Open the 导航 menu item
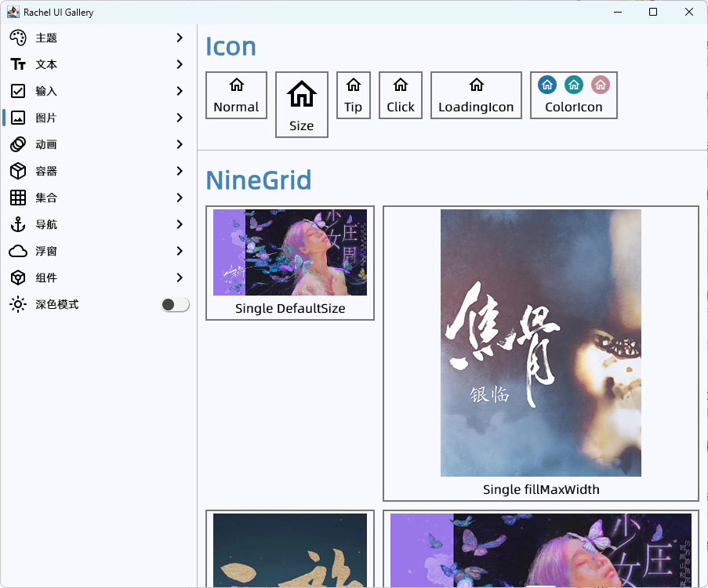Viewport: 708px width, 588px height. click(99, 224)
